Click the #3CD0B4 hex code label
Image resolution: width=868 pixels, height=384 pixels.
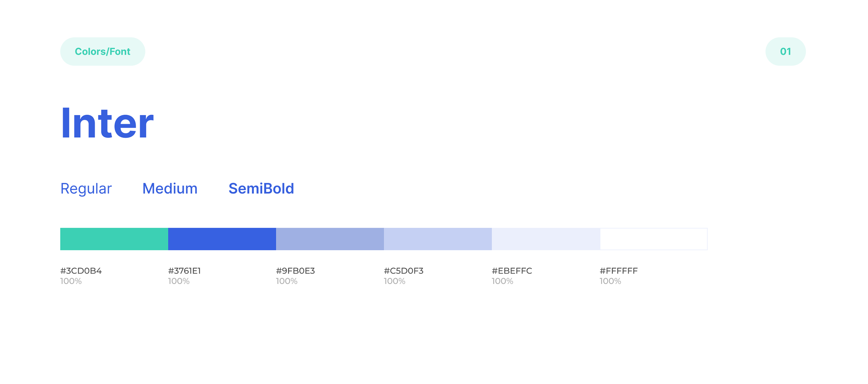[81, 271]
